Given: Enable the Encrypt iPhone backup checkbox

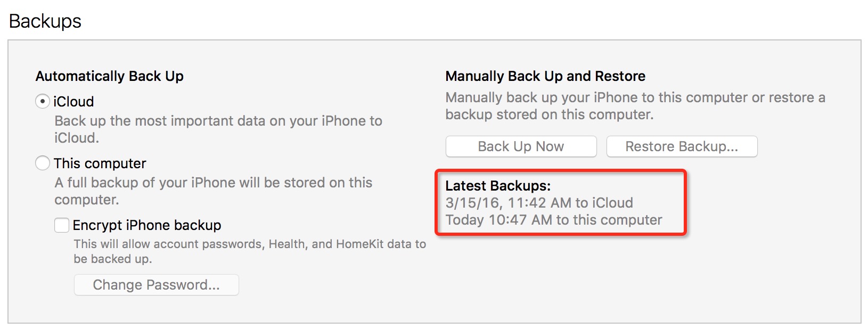Looking at the screenshot, I should tap(62, 225).
